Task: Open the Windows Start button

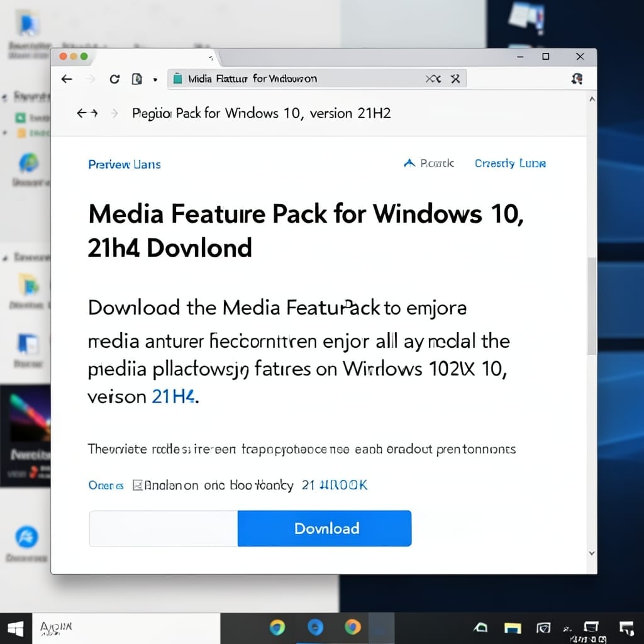Action: tap(16, 628)
